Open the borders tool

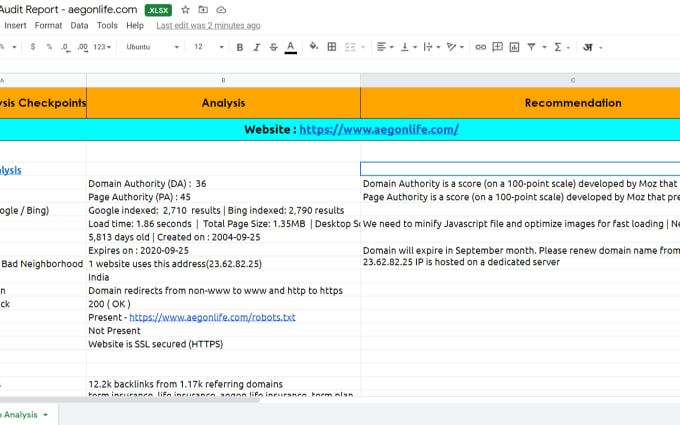tap(332, 47)
